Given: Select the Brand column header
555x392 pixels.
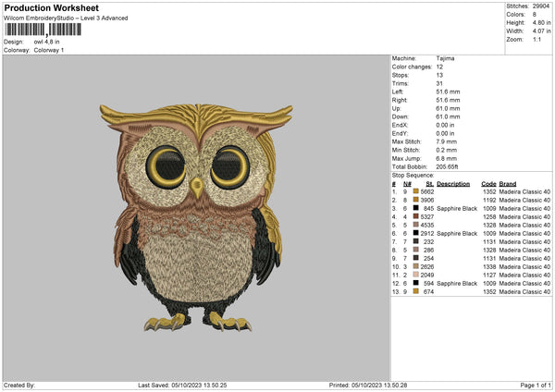Looking at the screenshot, I should [508, 183].
